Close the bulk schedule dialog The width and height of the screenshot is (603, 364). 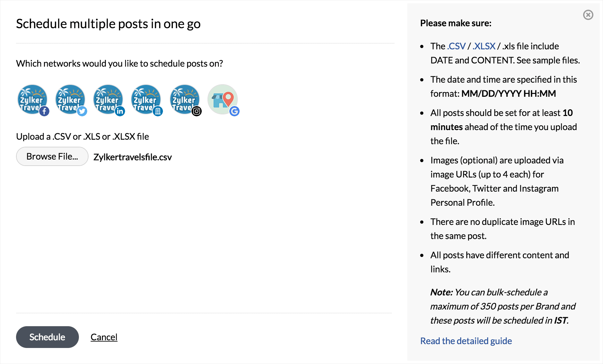(588, 15)
